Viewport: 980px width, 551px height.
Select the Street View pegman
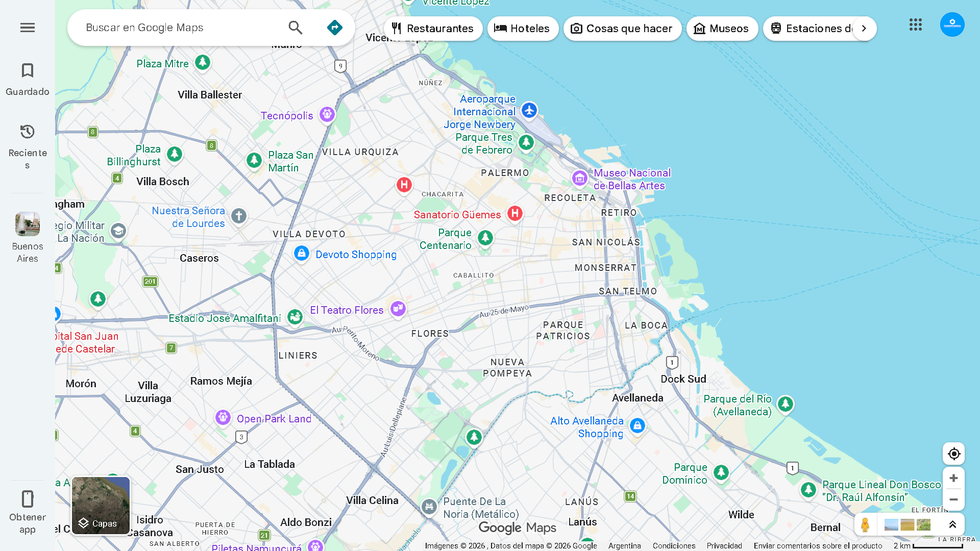click(865, 524)
